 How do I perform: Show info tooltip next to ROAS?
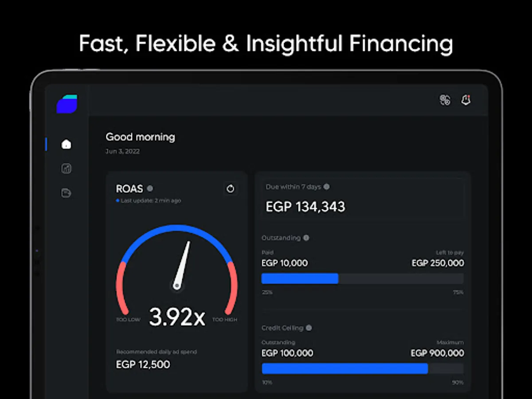[x=150, y=188]
